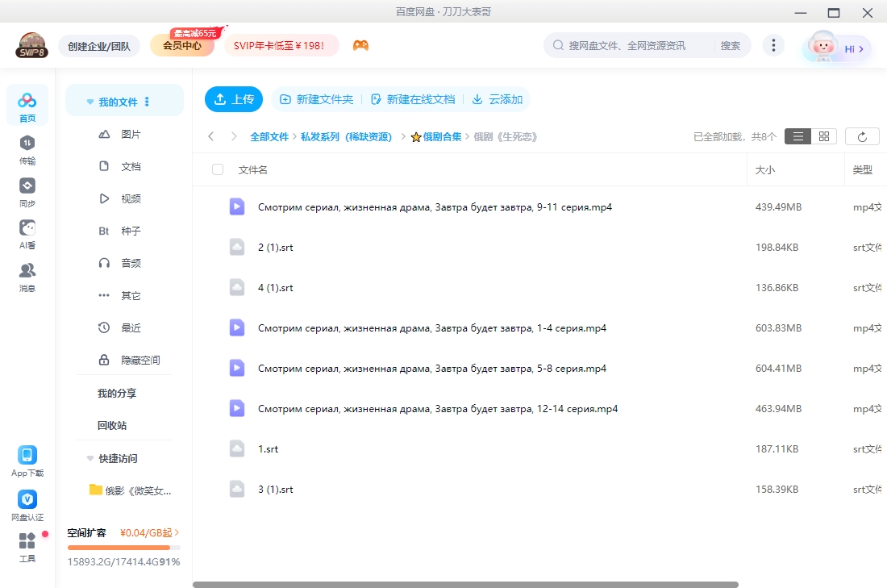887x588 pixels.
Task: Go back with the left arrow
Action: 211,136
